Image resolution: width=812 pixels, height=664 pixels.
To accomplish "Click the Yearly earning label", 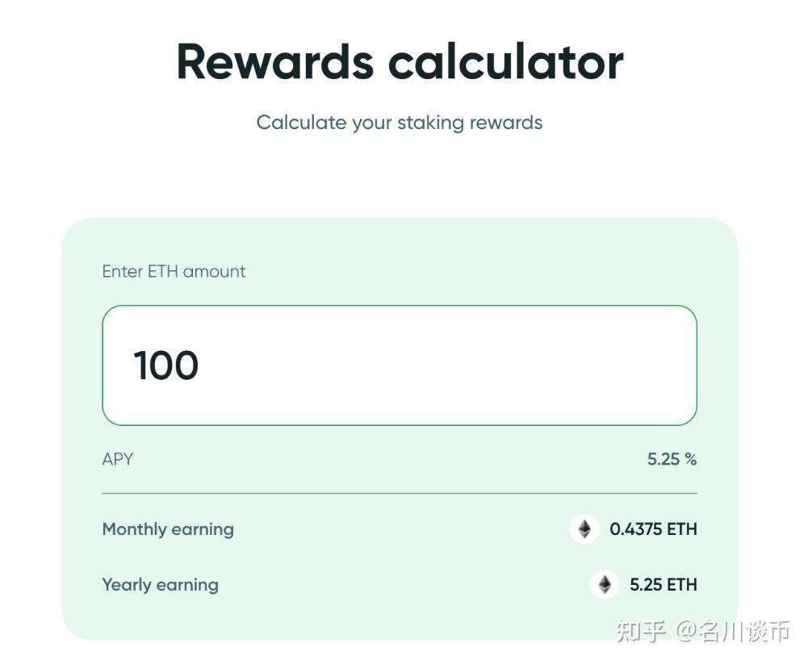I will (x=160, y=584).
